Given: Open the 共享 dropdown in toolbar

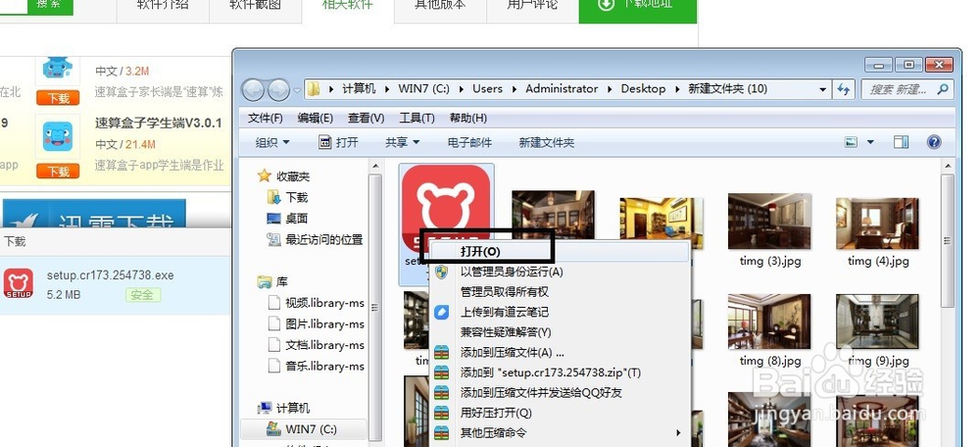Looking at the screenshot, I should (x=403, y=142).
